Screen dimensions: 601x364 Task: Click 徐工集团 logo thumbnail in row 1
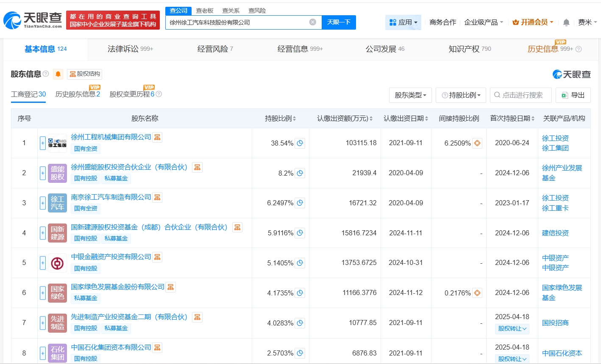point(57,143)
